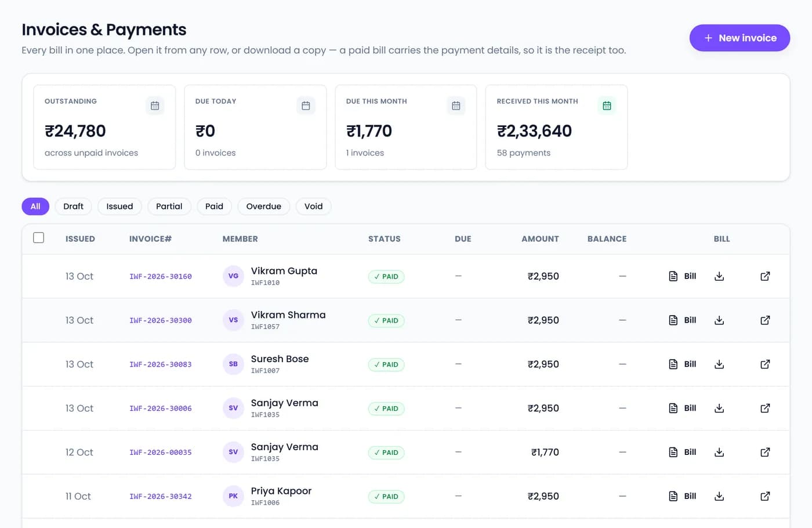Click calendar icon on Due Today card
The height and width of the screenshot is (528, 812).
[x=306, y=106]
